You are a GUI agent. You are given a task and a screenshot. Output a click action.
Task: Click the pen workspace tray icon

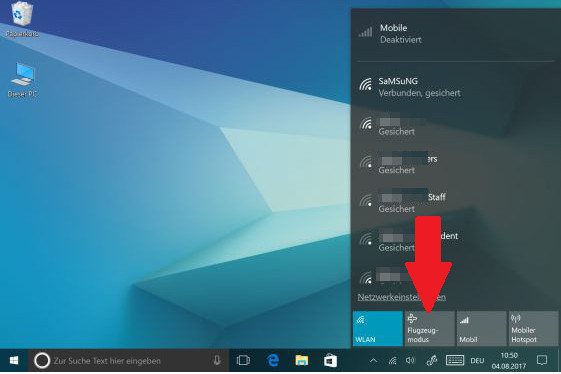point(432,360)
